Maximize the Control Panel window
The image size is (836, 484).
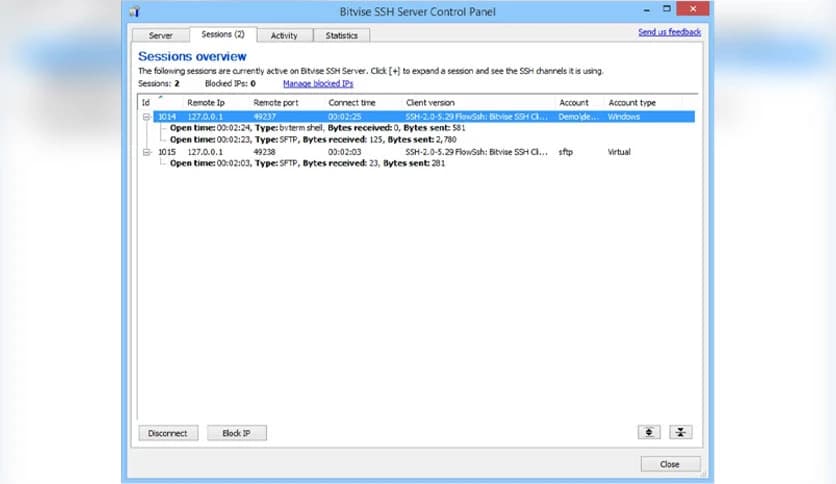coord(666,9)
